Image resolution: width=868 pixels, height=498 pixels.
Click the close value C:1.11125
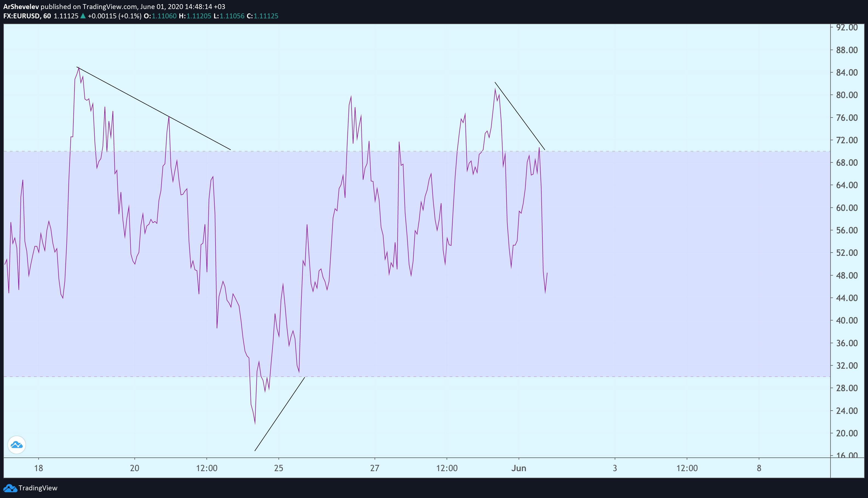point(263,16)
